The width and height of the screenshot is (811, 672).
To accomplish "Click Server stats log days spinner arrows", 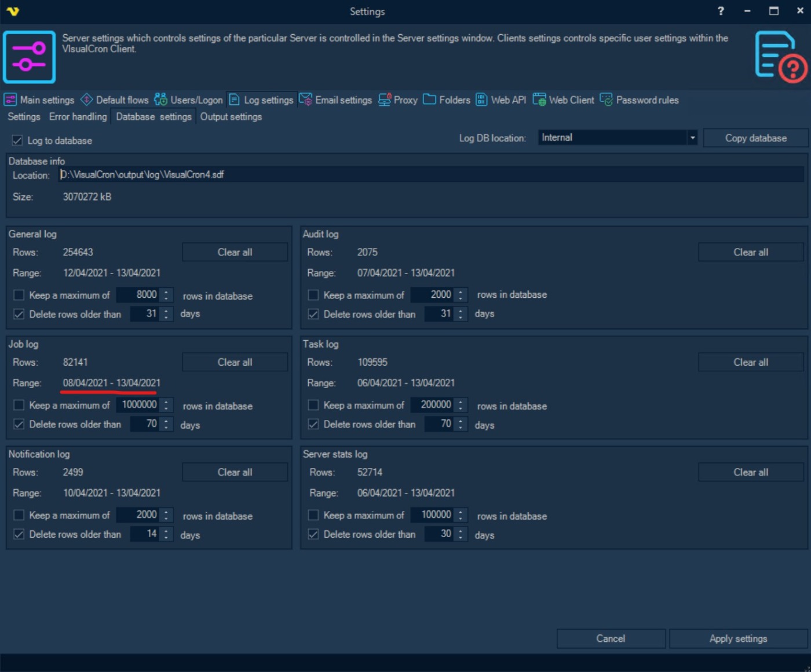I will [x=461, y=534].
